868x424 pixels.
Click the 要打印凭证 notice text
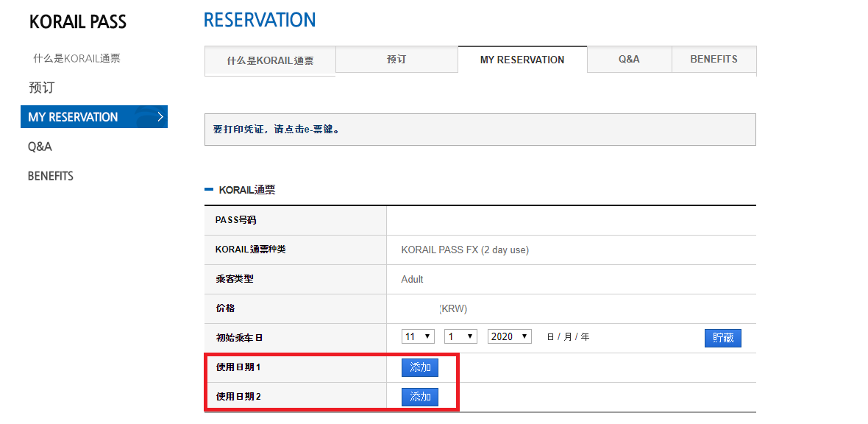(x=277, y=129)
